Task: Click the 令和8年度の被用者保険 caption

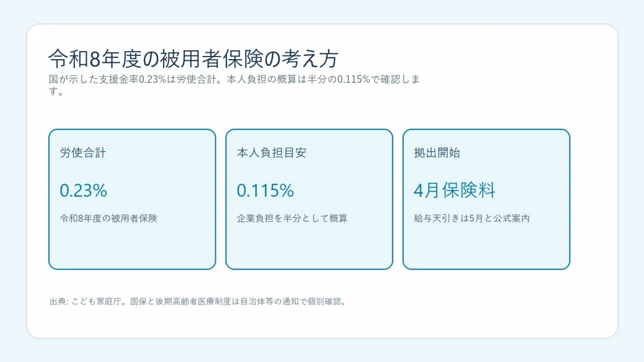Action: 108,218
